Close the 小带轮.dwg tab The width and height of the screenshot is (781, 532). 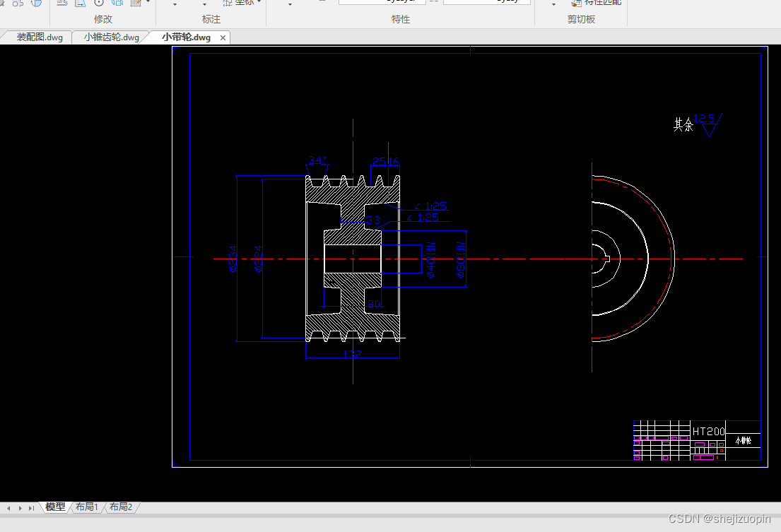(x=223, y=38)
